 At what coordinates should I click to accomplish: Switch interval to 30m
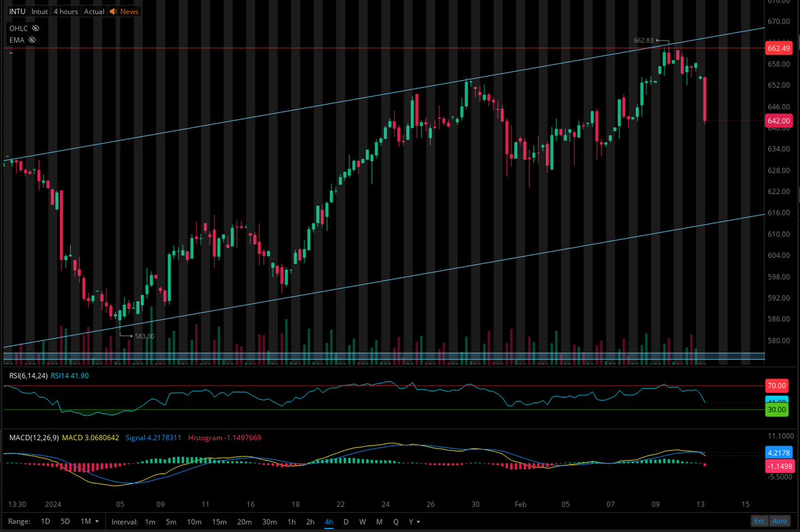269,521
